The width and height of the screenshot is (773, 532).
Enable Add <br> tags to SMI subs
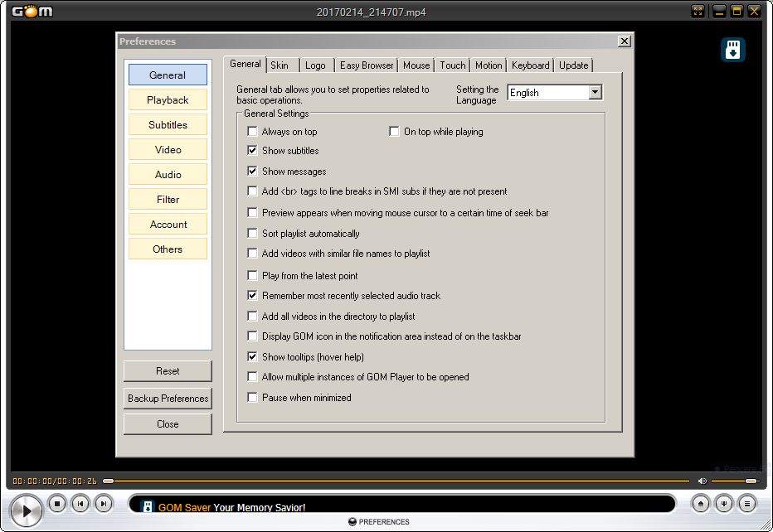[x=252, y=191]
